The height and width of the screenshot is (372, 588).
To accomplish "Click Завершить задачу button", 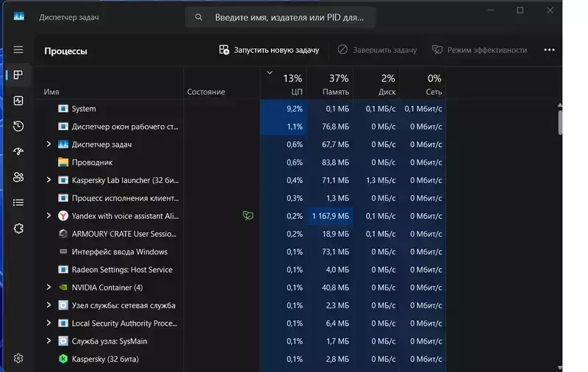I will click(377, 50).
